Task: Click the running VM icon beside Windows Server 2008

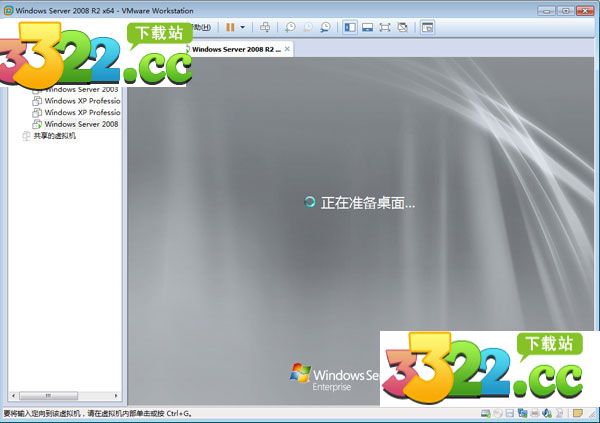Action: pyautogui.click(x=37, y=124)
